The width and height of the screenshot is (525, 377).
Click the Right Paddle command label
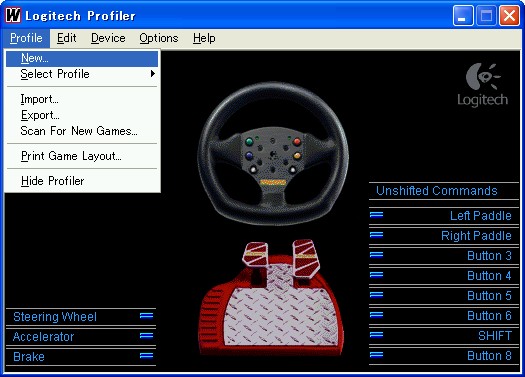pyautogui.click(x=476, y=236)
